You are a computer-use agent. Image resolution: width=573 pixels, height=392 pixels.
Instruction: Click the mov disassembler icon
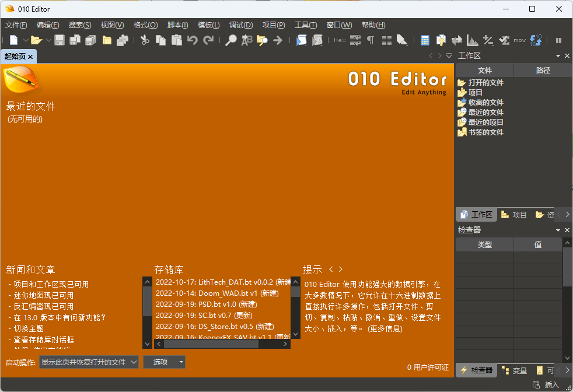pyautogui.click(x=520, y=40)
